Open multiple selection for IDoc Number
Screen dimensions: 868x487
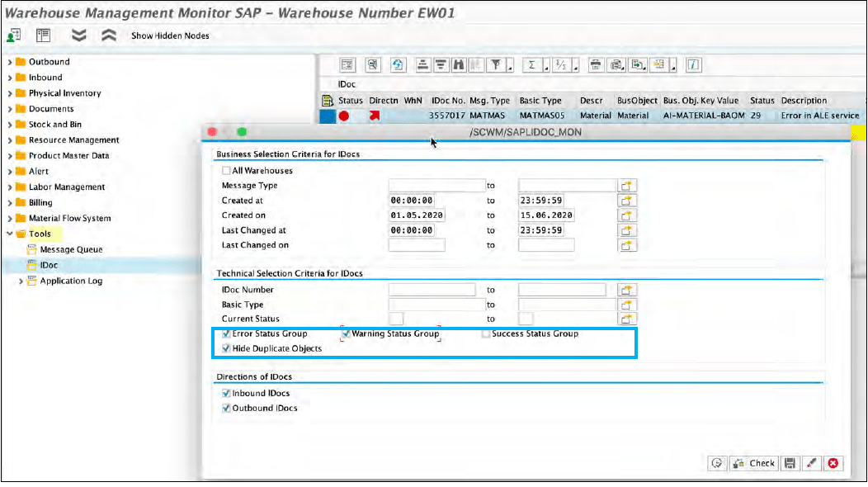pyautogui.click(x=626, y=290)
